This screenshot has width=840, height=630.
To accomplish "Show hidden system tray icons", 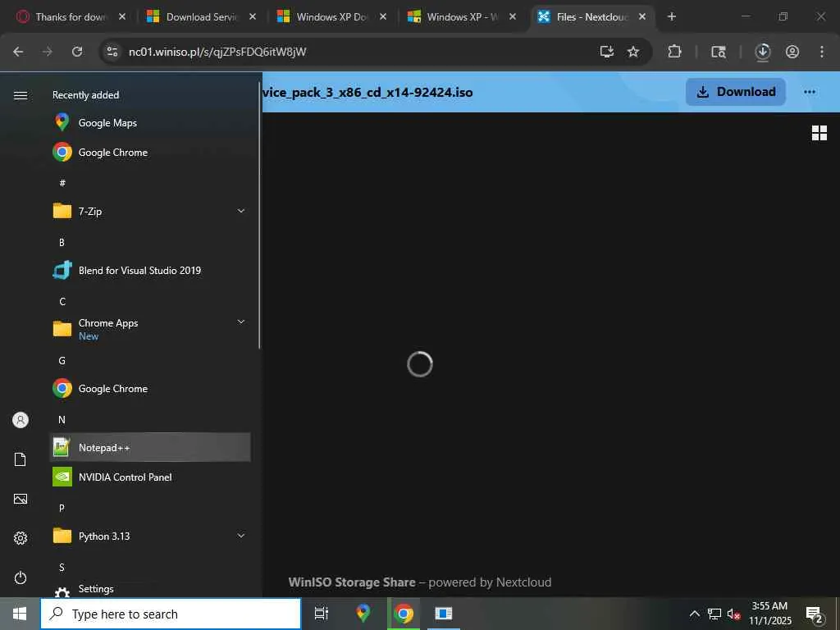I will tap(694, 614).
